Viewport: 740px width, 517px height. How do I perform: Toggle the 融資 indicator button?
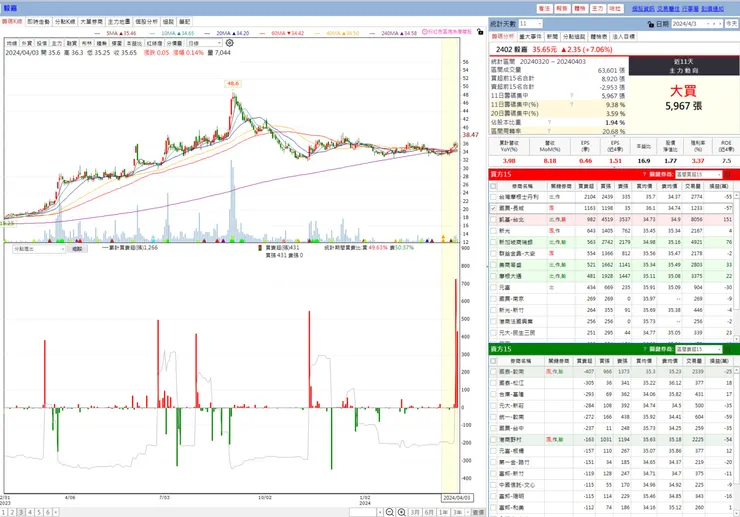coord(71,43)
